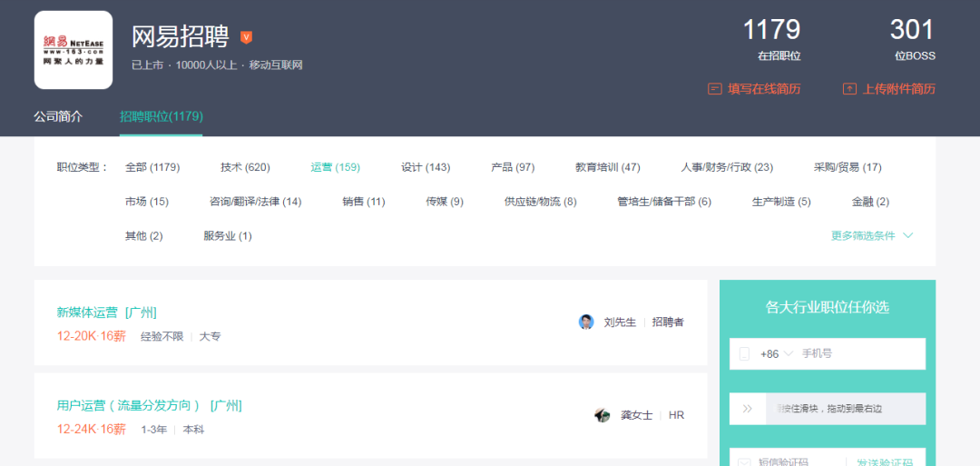Click the envelope icon in the 短信验证码 field
The image size is (980, 466).
744,462
